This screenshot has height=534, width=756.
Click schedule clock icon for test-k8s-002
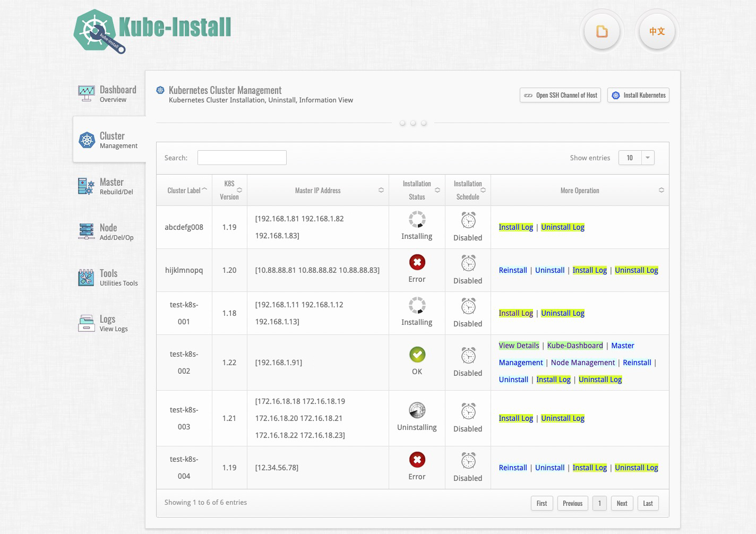pyautogui.click(x=468, y=355)
